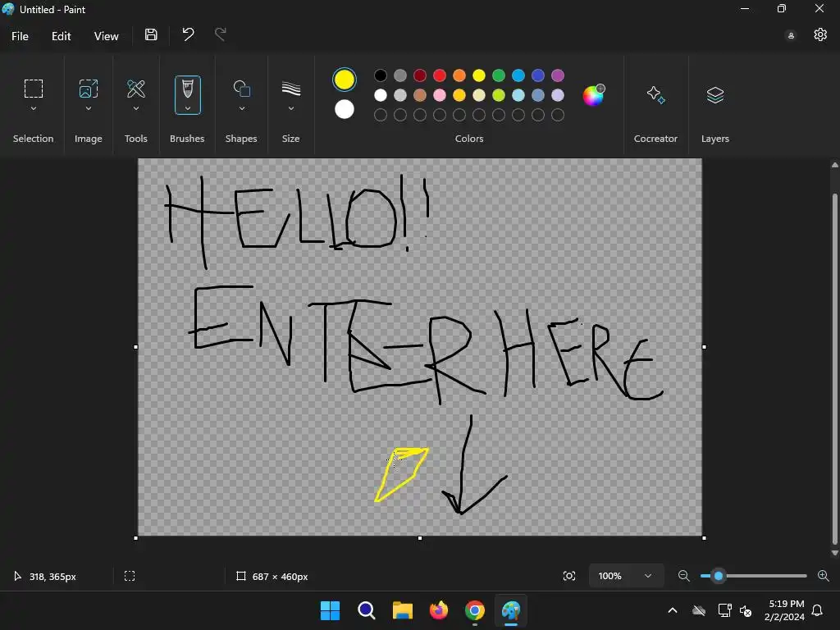
Task: Open the line Size icon
Action: [291, 89]
